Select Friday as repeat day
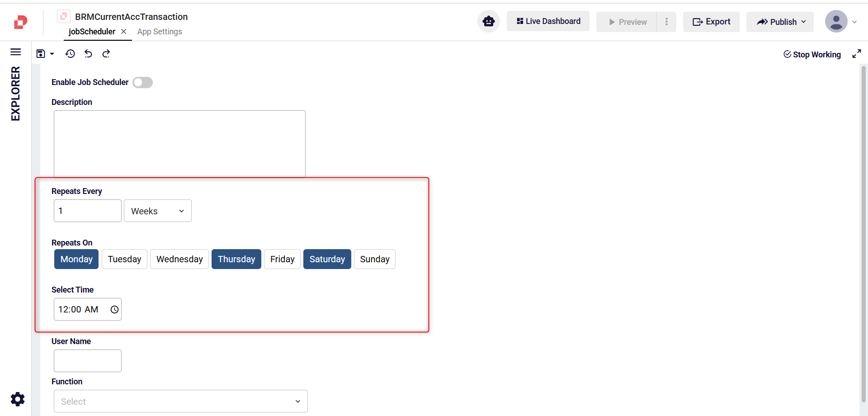 pos(282,259)
